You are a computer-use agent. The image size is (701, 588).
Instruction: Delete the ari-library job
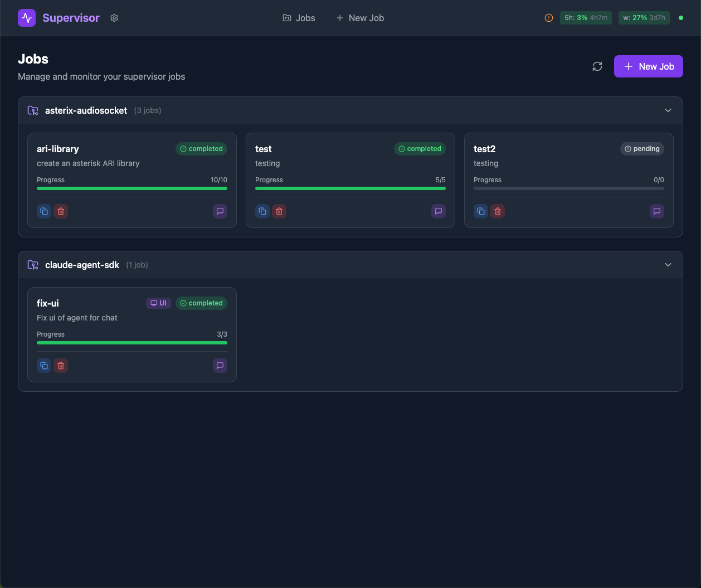(x=61, y=211)
